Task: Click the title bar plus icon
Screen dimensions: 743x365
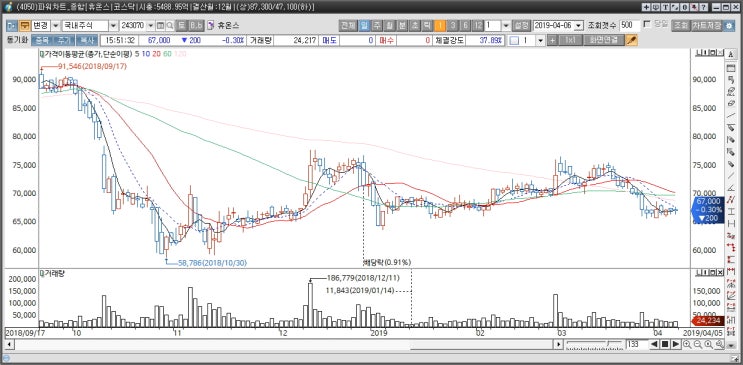Action: pyautogui.click(x=647, y=7)
